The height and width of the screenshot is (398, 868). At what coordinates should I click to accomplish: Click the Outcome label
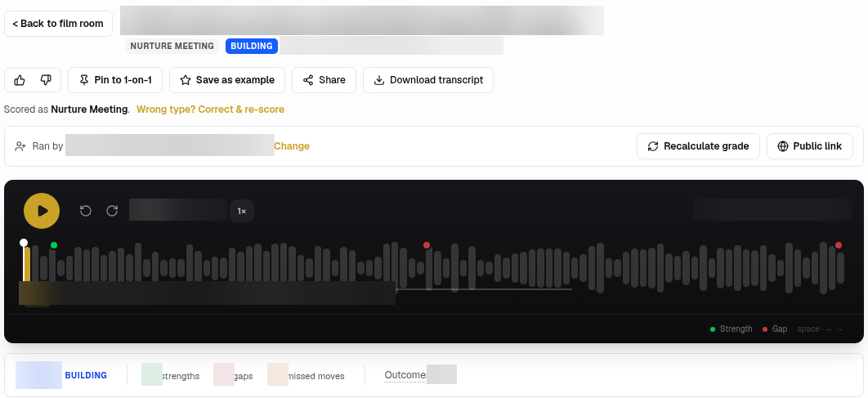coord(405,375)
